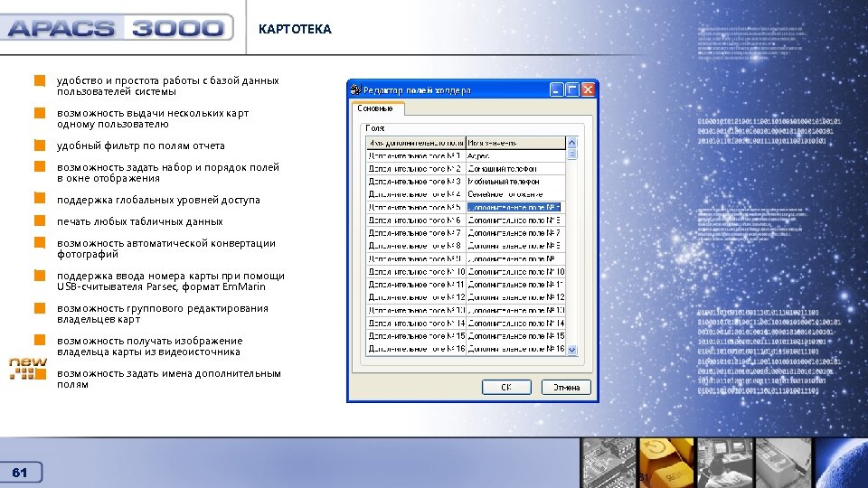Select first-column cell Дополнительное поле № 5

click(x=416, y=208)
